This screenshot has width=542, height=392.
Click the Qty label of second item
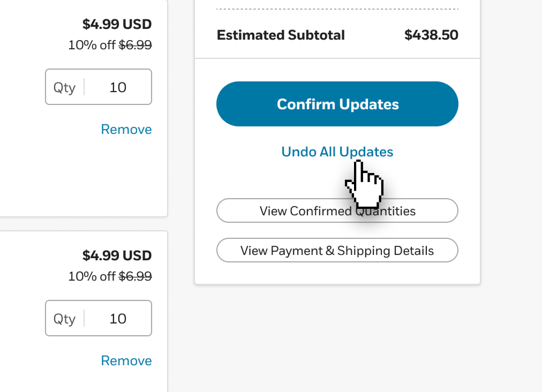[64, 319]
